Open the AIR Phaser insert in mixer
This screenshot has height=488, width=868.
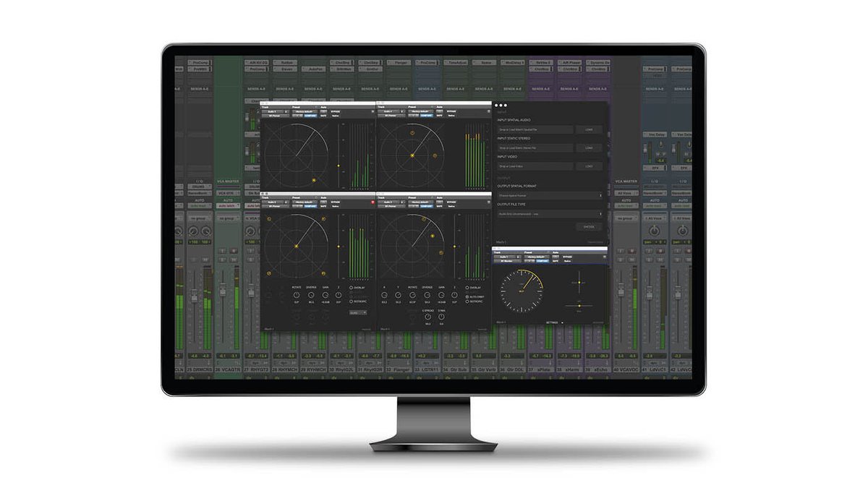570,62
